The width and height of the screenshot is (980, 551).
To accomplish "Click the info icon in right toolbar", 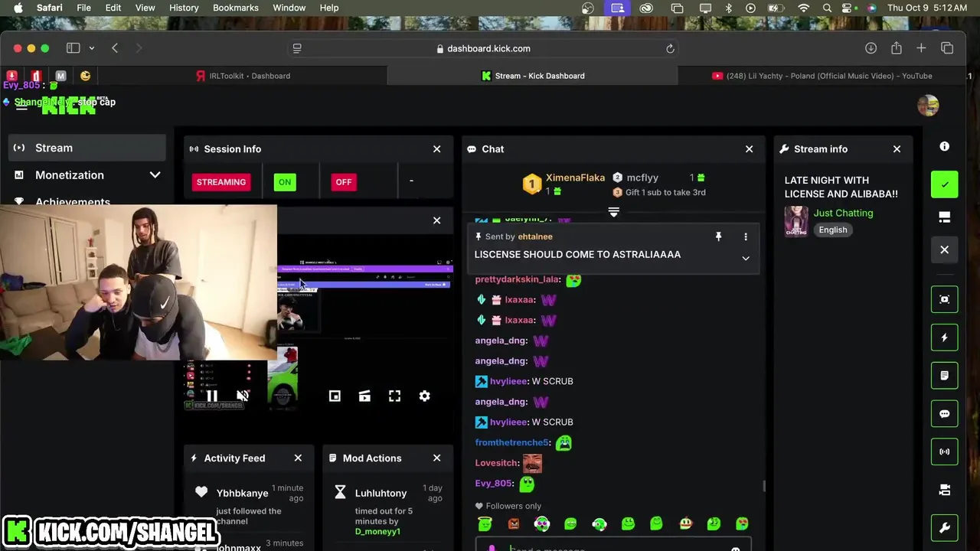I will tap(944, 146).
